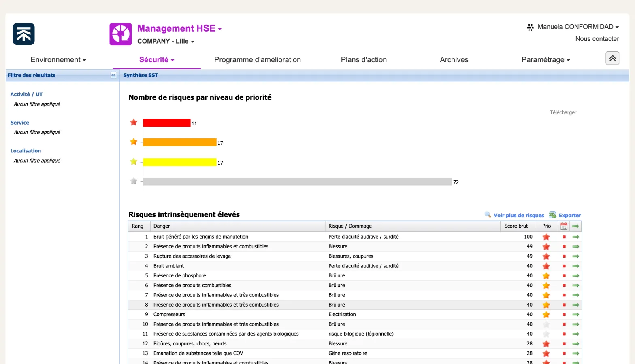The image size is (635, 364).
Task: Open the Paramétrage menu
Action: (x=546, y=60)
